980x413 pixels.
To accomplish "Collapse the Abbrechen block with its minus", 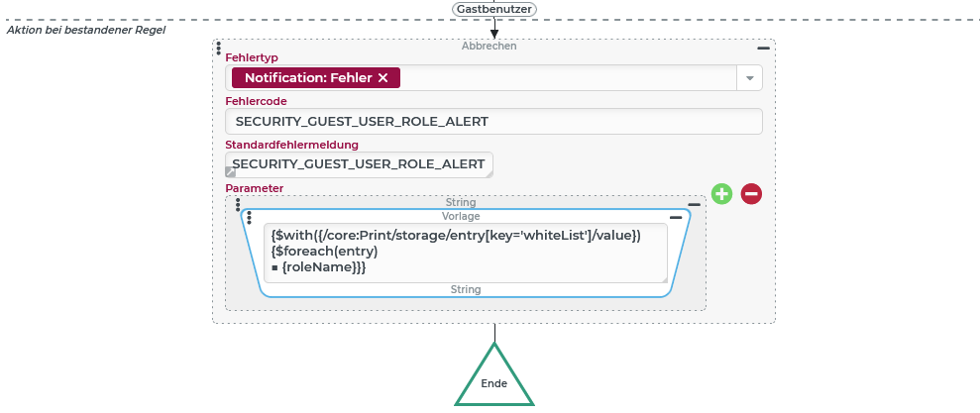I will (x=763, y=48).
